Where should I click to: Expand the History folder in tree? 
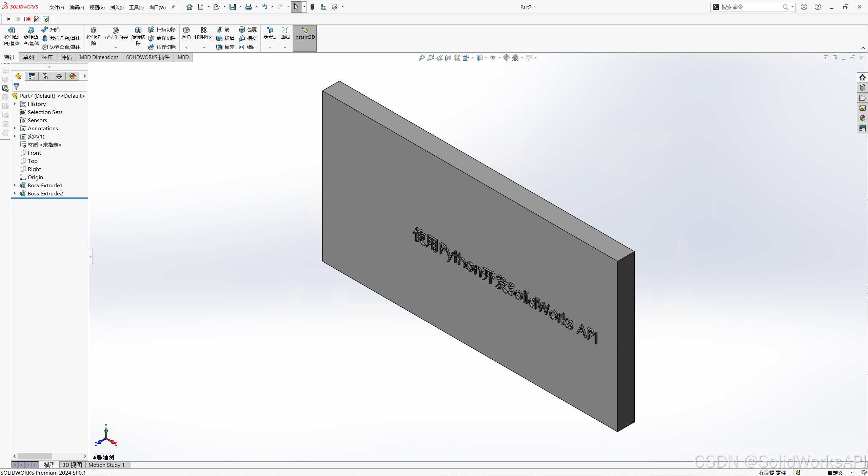coord(15,104)
